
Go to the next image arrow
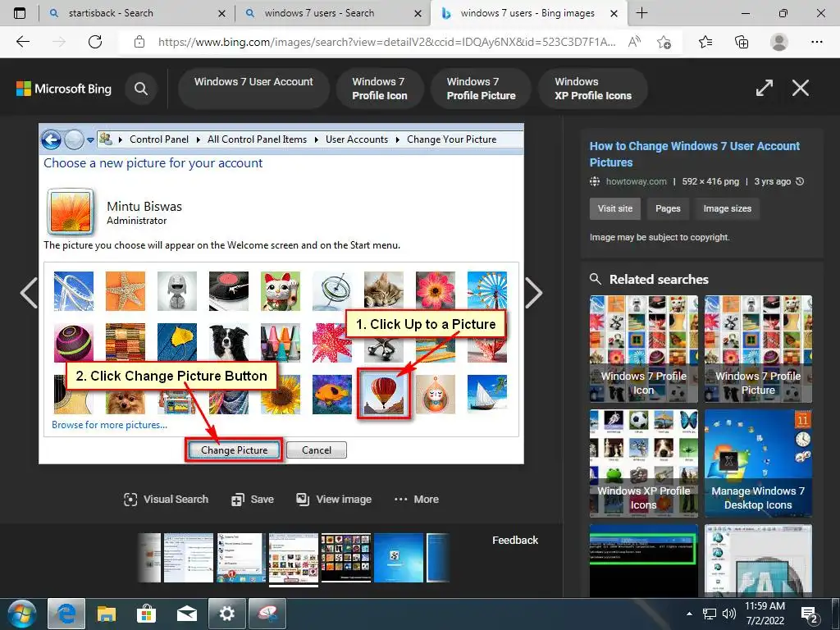click(x=533, y=293)
